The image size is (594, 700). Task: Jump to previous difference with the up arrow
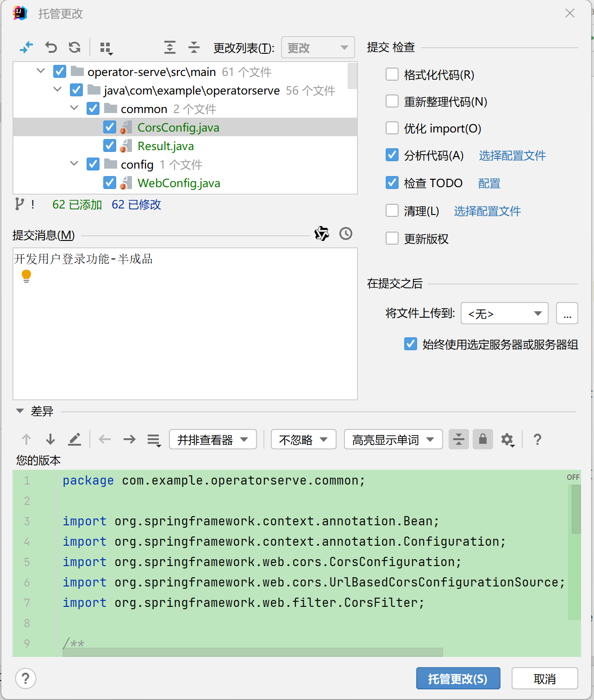(x=26, y=439)
